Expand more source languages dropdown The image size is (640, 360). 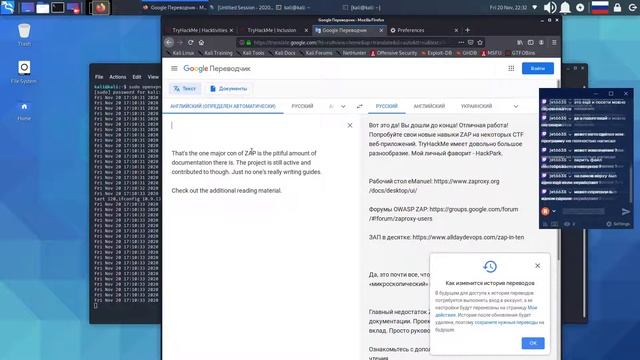tap(343, 106)
